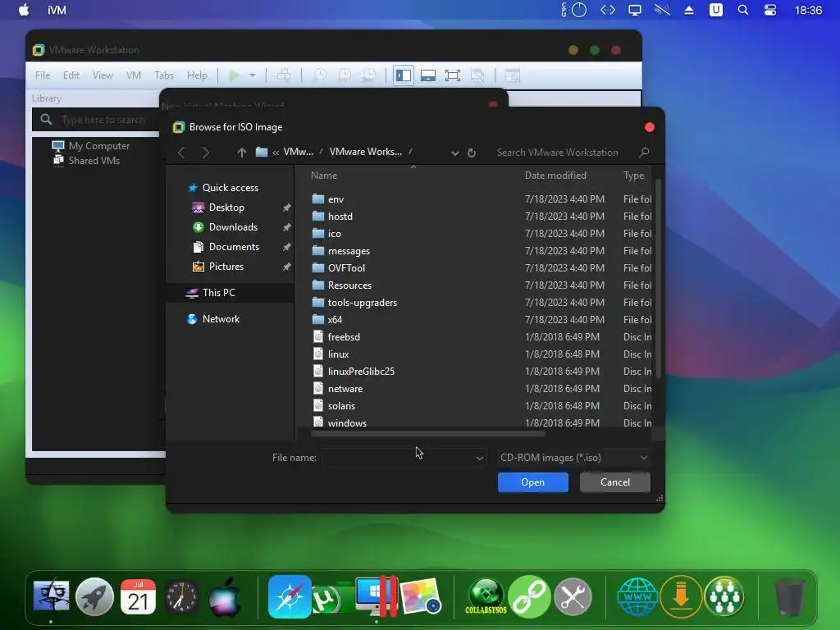Open the Calendar icon in dock
The height and width of the screenshot is (630, 840).
tap(138, 597)
